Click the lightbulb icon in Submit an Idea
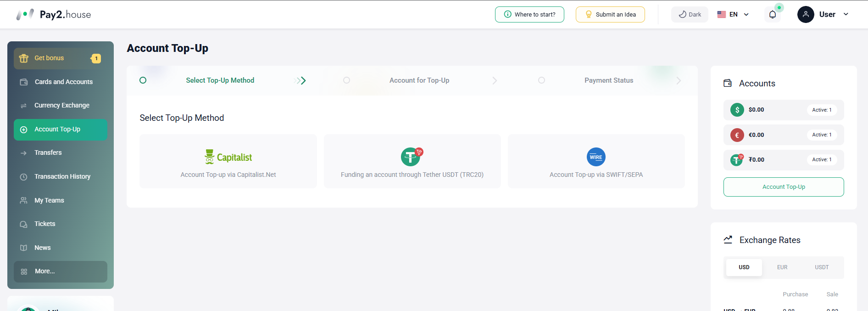 pos(589,14)
